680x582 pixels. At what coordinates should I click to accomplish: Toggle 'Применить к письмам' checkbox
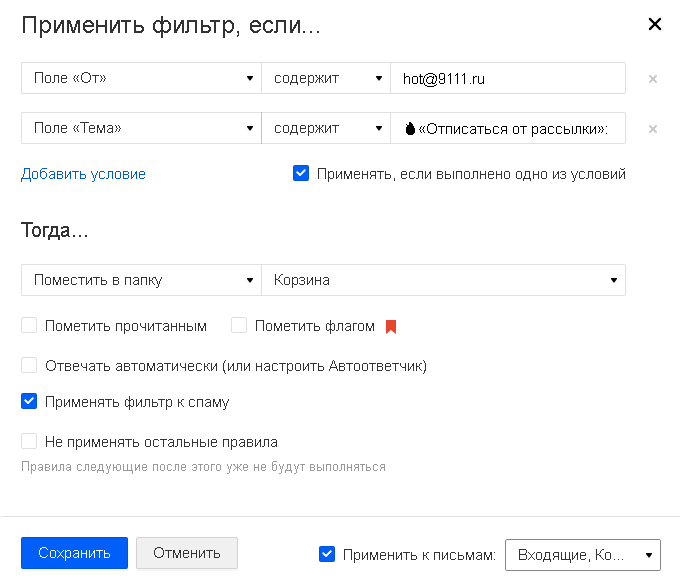click(326, 553)
